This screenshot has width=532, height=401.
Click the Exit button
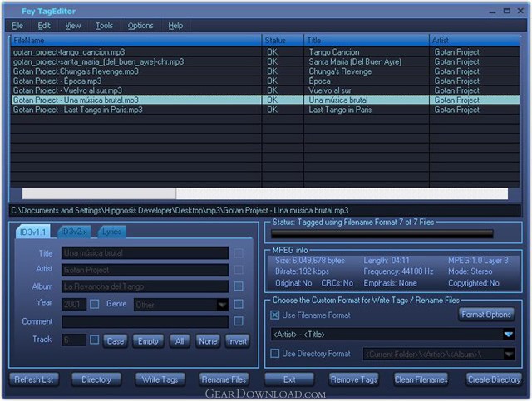click(x=289, y=379)
